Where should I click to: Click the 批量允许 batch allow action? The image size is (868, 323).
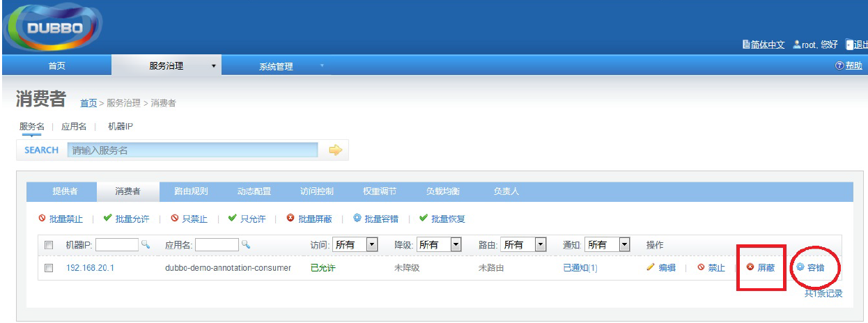pos(126,219)
